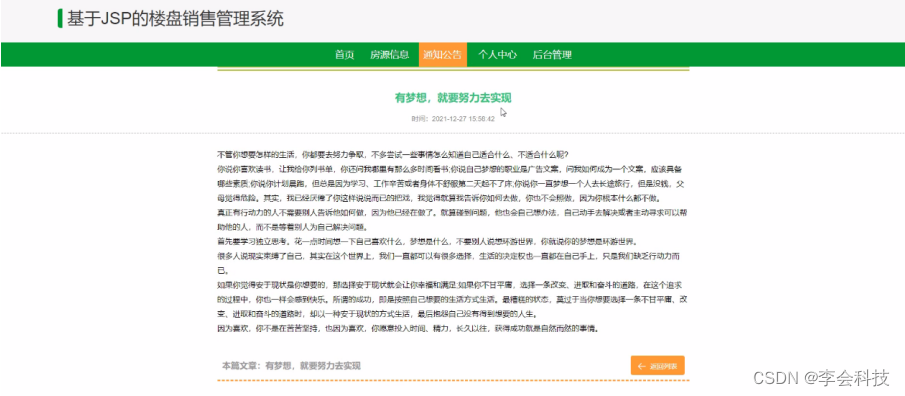Viewport: 905px width, 396px height.
Task: Open the 首页 navigation tab
Action: pos(345,55)
